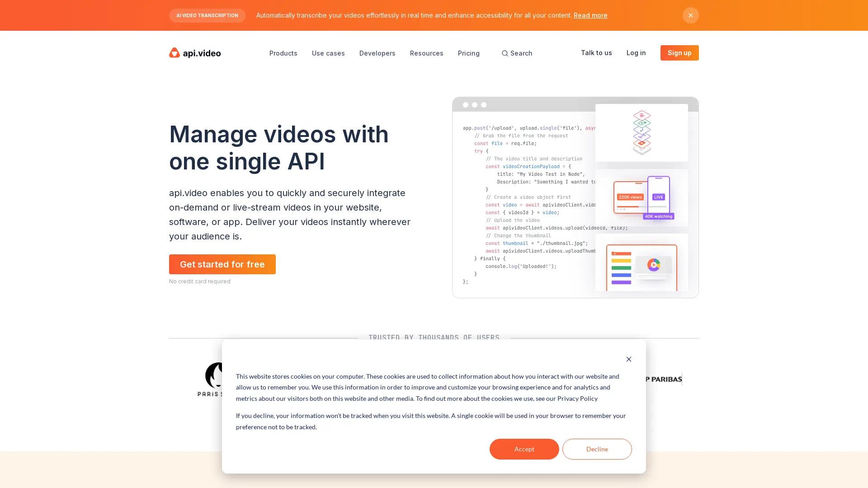The width and height of the screenshot is (868, 488).
Task: Expand the Products dropdown
Action: [x=283, y=53]
